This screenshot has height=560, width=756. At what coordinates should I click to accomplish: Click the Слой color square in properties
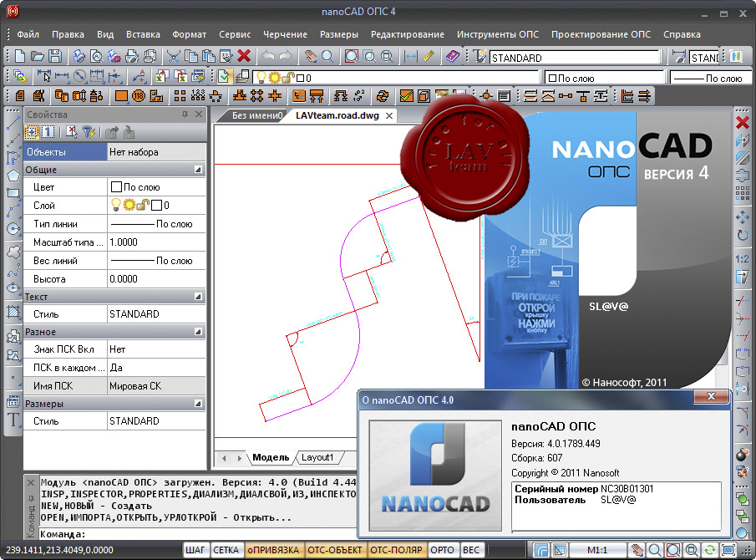click(156, 206)
